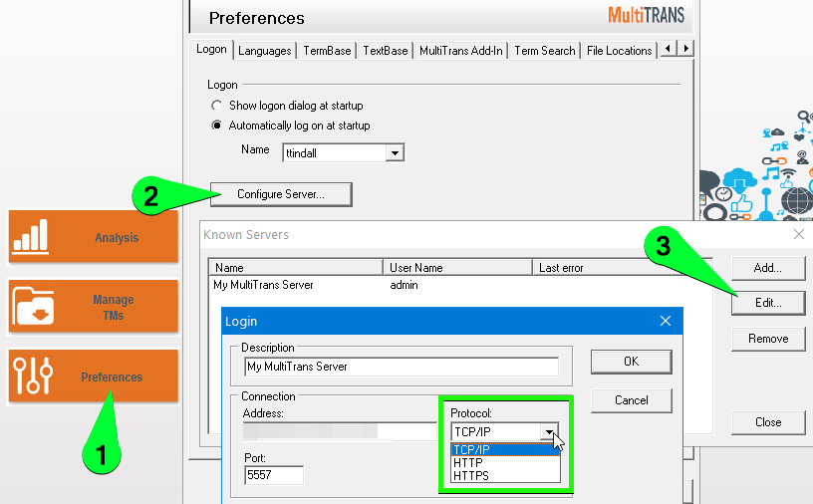Screen dimensions: 813x504
Task: Close the Login dialog with X
Action: point(666,321)
